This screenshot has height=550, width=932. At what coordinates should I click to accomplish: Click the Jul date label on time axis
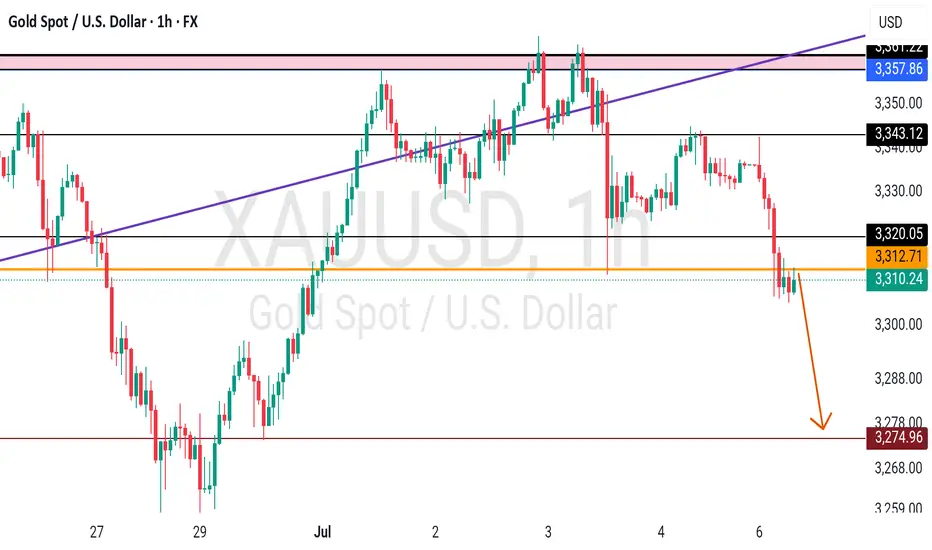tap(322, 532)
